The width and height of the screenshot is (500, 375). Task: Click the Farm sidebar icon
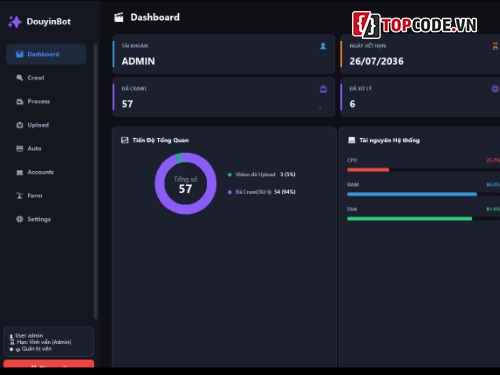[20, 196]
